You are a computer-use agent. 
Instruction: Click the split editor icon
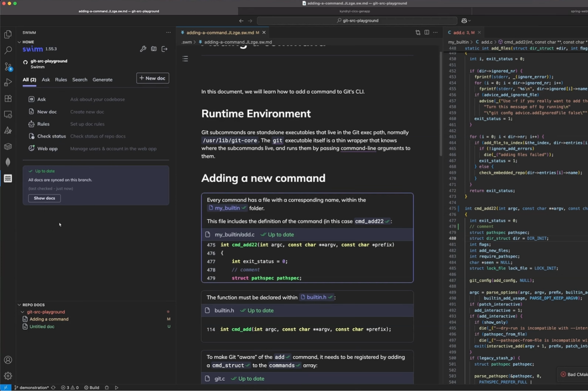click(427, 33)
